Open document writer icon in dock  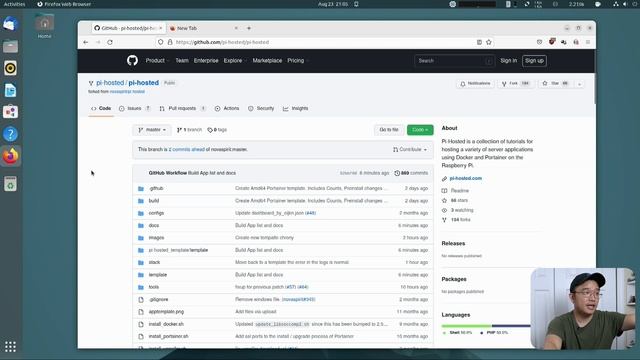pyautogui.click(x=11, y=90)
